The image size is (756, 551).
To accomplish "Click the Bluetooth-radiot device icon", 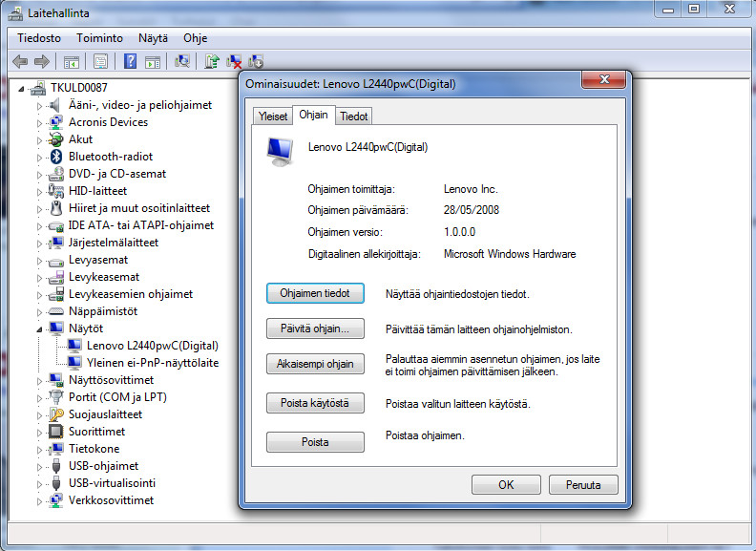I will [56, 157].
